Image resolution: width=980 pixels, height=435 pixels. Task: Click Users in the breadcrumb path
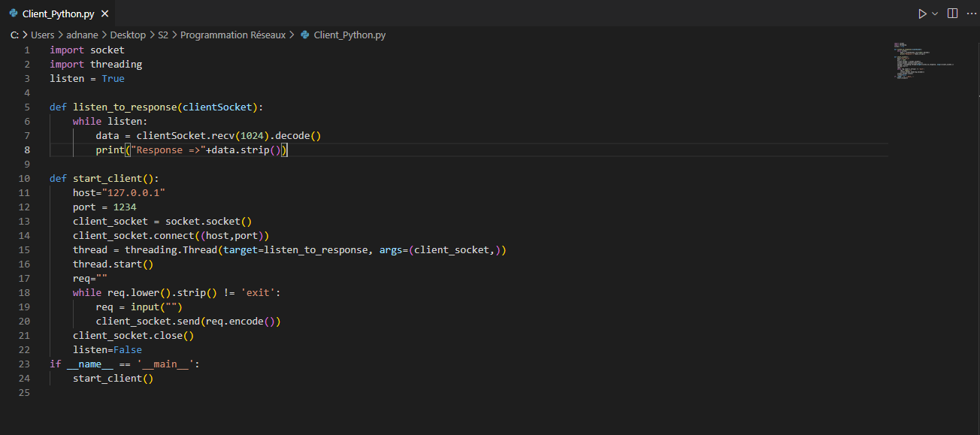(x=43, y=35)
